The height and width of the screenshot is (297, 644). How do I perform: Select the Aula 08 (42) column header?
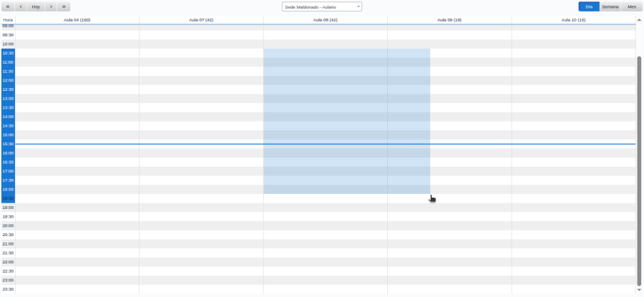[326, 20]
